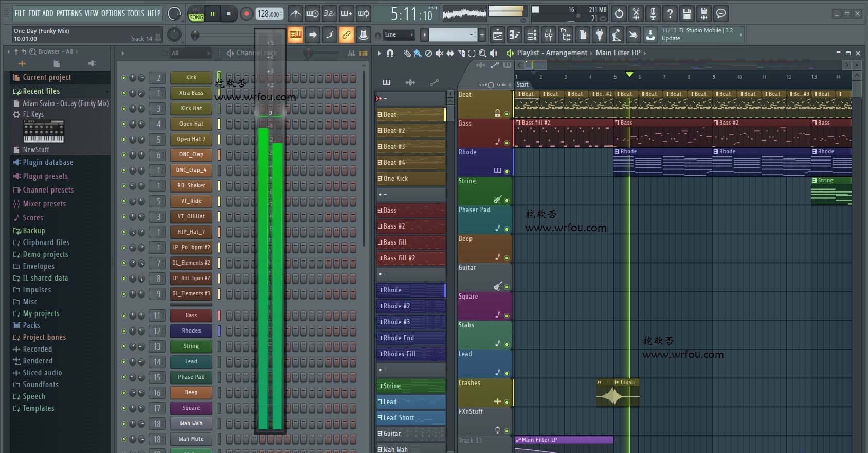
Task: Click the render audio file icon
Action: click(704, 14)
